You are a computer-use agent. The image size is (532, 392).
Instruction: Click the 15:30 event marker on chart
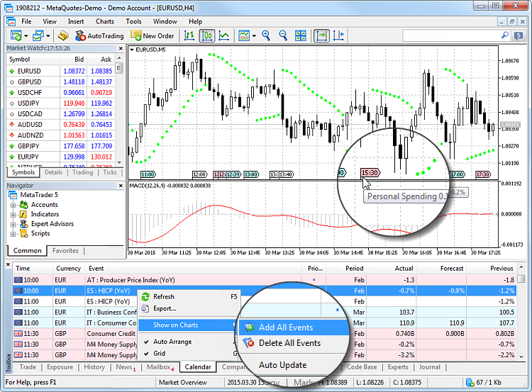370,172
